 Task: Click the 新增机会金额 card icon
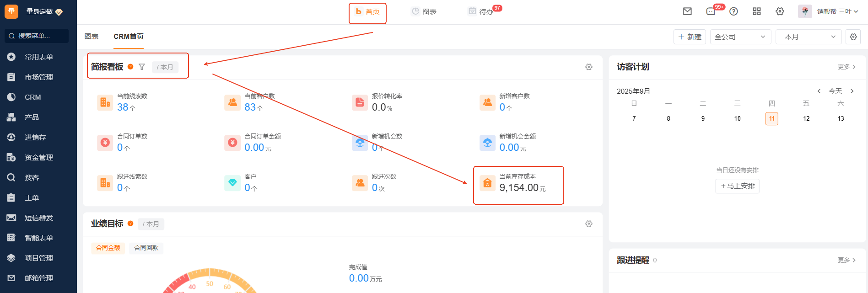(487, 143)
